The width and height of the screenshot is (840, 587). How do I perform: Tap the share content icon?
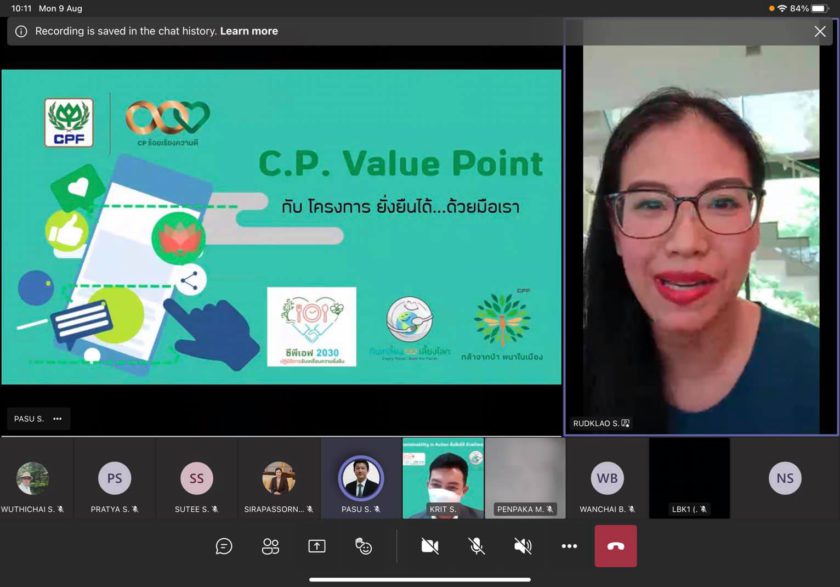point(317,546)
